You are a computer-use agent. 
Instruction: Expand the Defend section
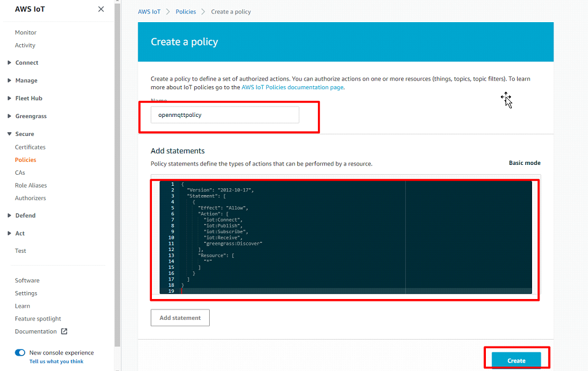[x=25, y=215]
